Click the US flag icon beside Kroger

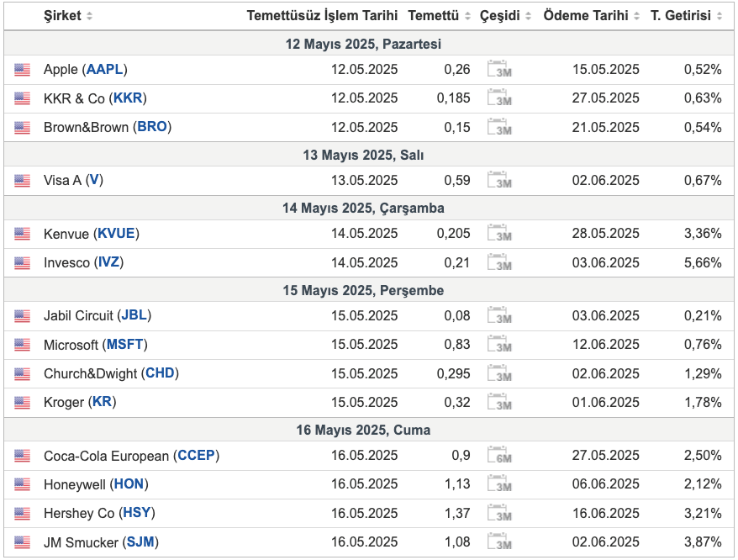(x=22, y=403)
